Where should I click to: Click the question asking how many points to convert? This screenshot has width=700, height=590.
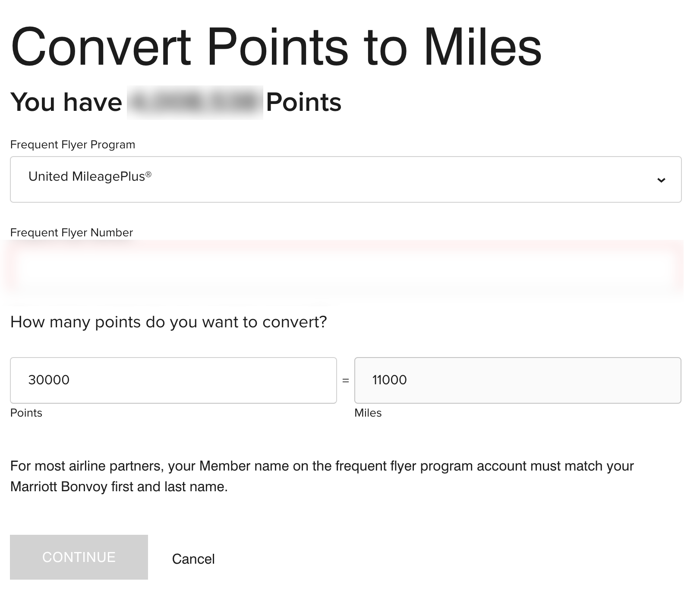169,321
